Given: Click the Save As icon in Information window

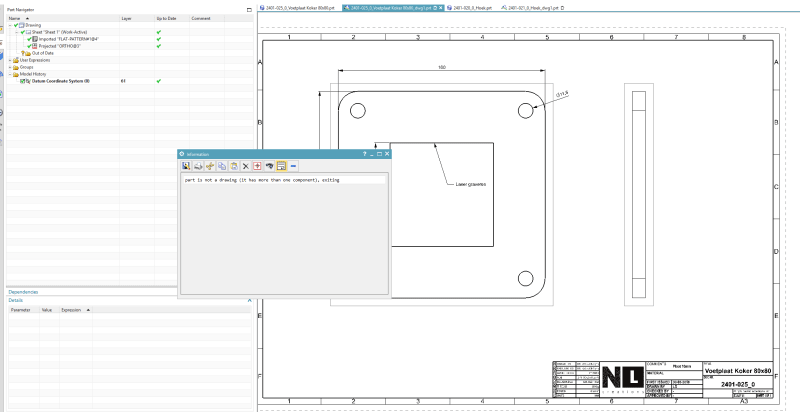Looking at the screenshot, I should [x=186, y=166].
